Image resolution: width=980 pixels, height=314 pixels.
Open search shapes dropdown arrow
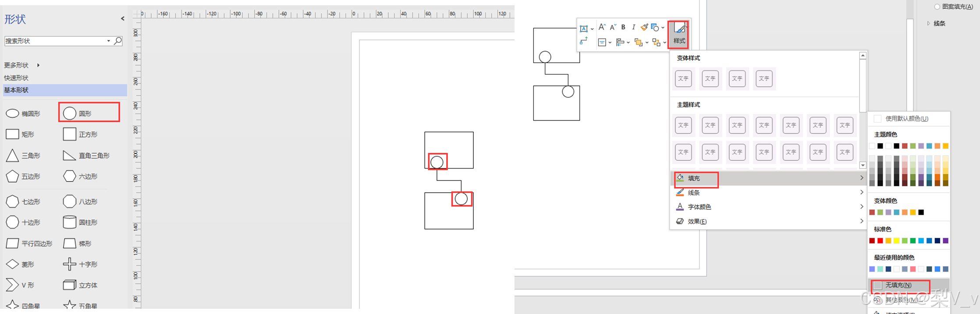point(108,41)
